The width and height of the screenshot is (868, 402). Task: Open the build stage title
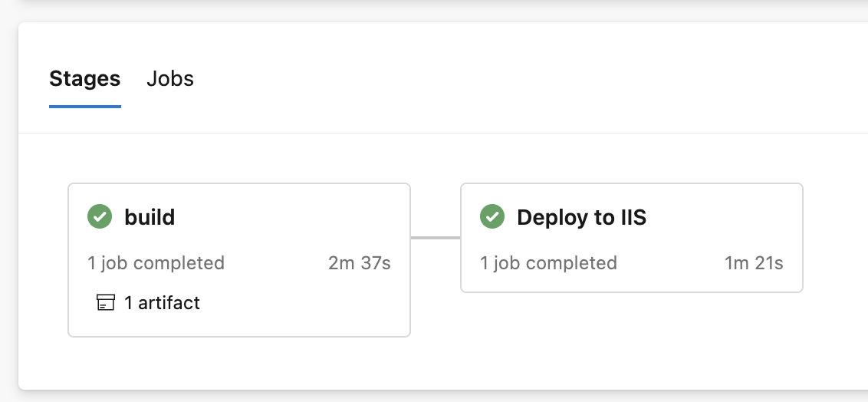[x=150, y=217]
